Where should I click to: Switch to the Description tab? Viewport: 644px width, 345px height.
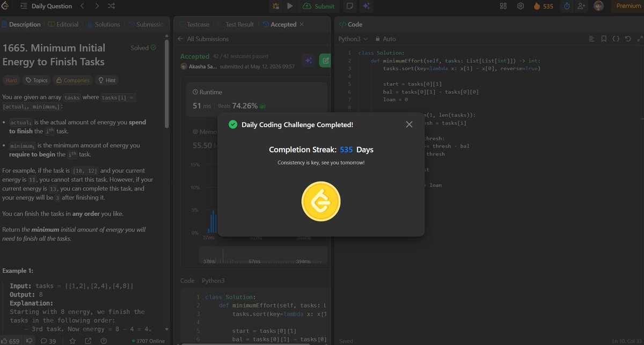click(21, 24)
